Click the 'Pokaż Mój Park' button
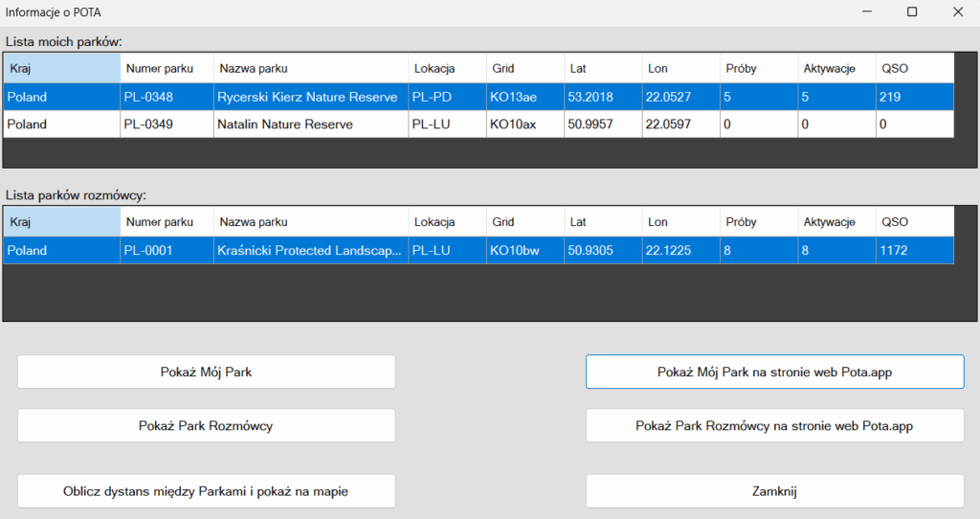Viewport: 980px width, 519px height. (206, 372)
